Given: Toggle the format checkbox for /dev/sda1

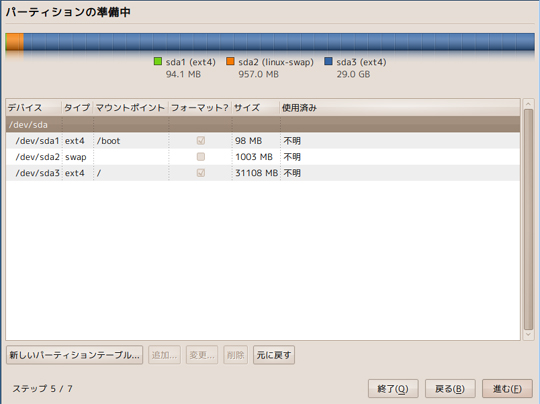Looking at the screenshot, I should coord(201,141).
